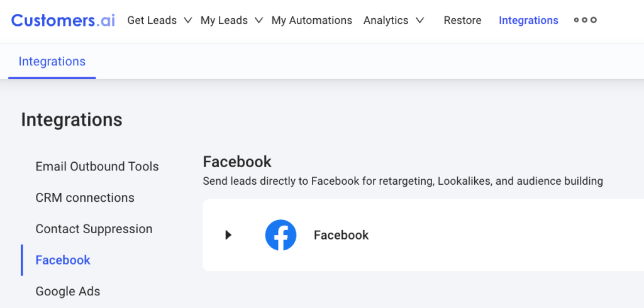Switch to the Integrations sub-tab
This screenshot has width=644, height=308.
click(x=52, y=62)
